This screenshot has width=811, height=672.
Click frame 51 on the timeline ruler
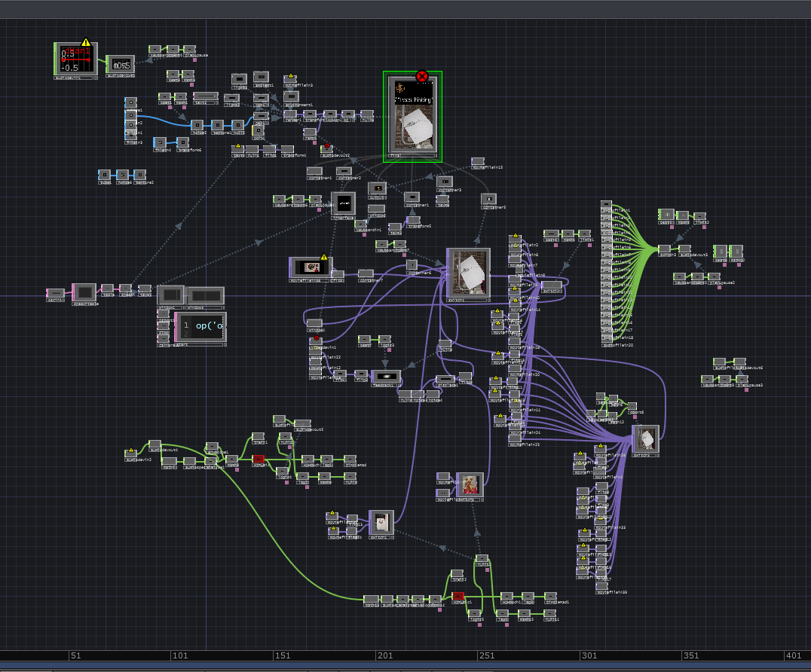pyautogui.click(x=75, y=656)
